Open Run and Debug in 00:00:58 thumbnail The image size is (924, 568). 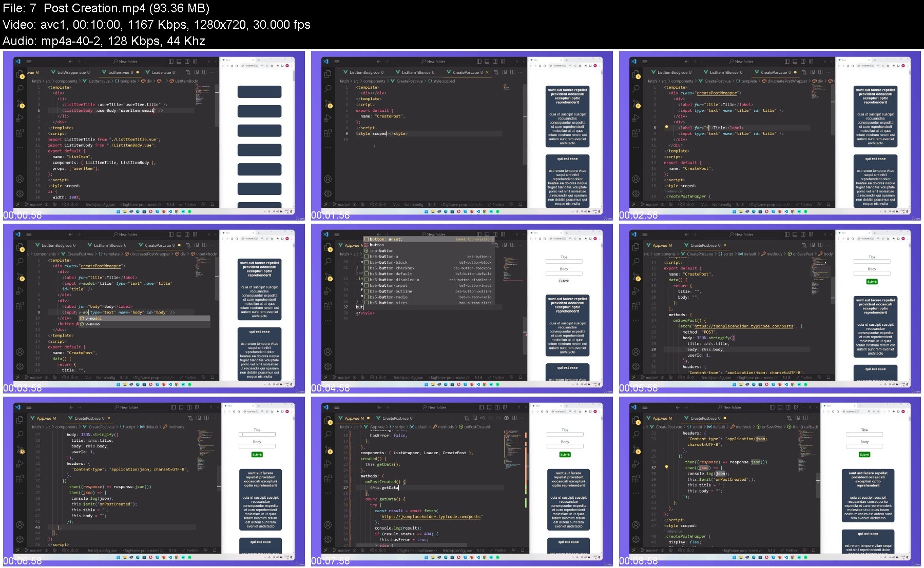[20, 118]
